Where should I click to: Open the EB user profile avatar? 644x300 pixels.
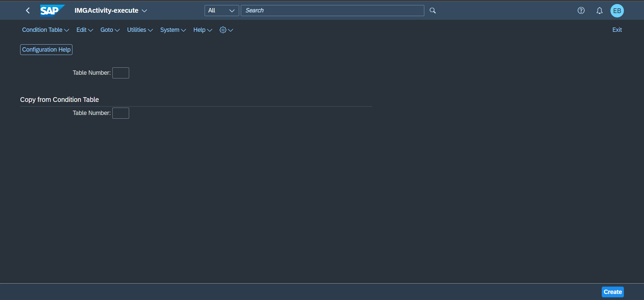coord(617,11)
